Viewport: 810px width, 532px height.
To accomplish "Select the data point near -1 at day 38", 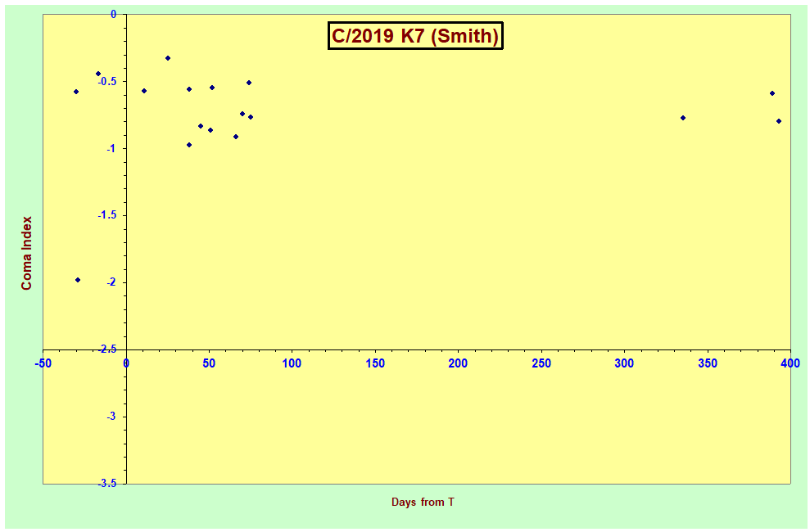I will (189, 145).
